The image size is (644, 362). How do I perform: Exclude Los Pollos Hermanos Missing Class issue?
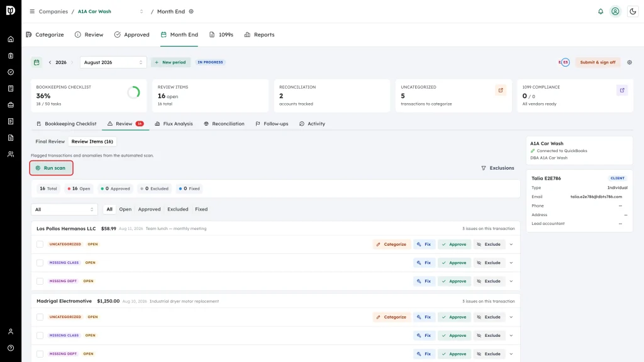coord(489,263)
